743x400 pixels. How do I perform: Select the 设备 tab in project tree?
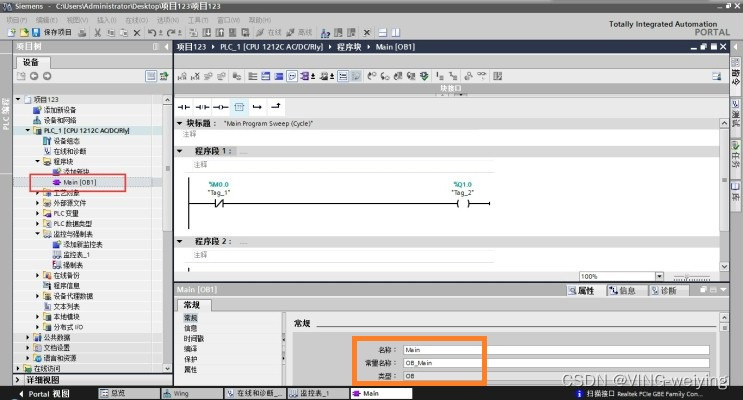(31, 62)
